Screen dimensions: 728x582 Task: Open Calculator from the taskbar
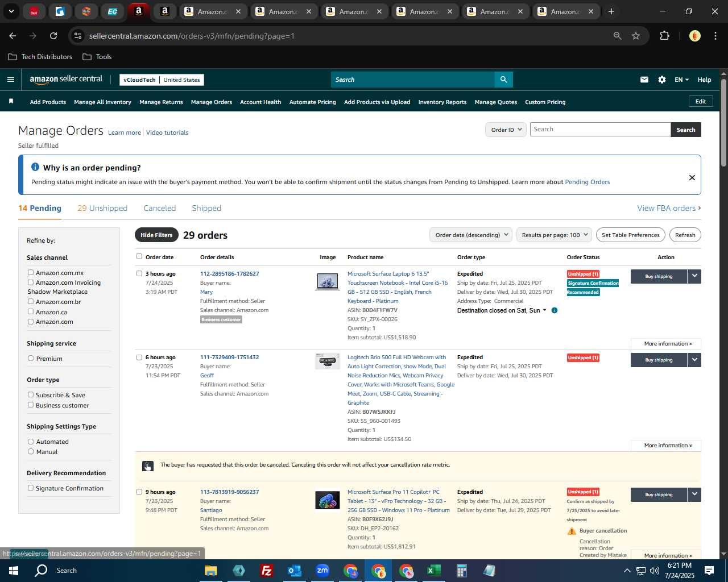point(461,571)
